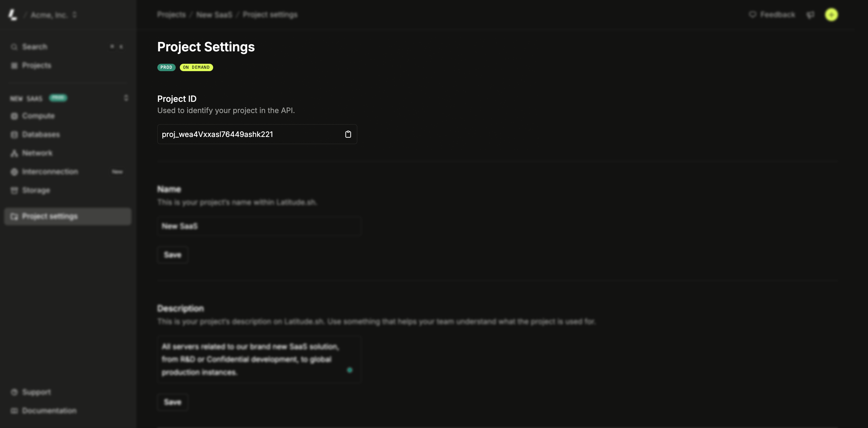
Task: Expand the NEW SAAS project selector chevron
Action: click(126, 98)
